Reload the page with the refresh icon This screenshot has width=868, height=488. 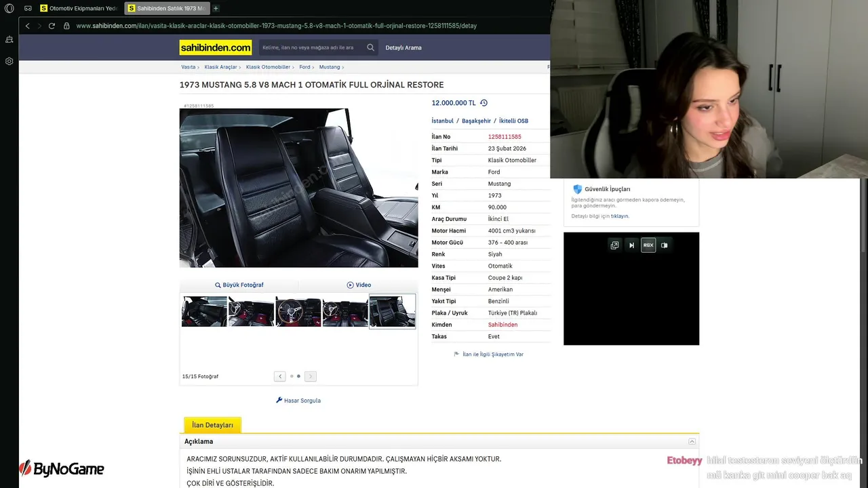pos(52,26)
